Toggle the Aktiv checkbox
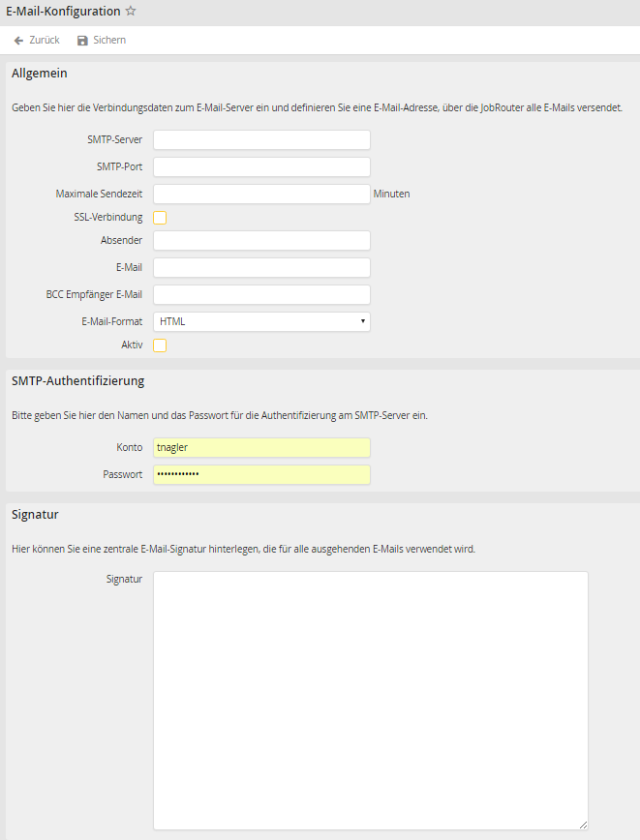640x840 pixels. click(x=160, y=345)
